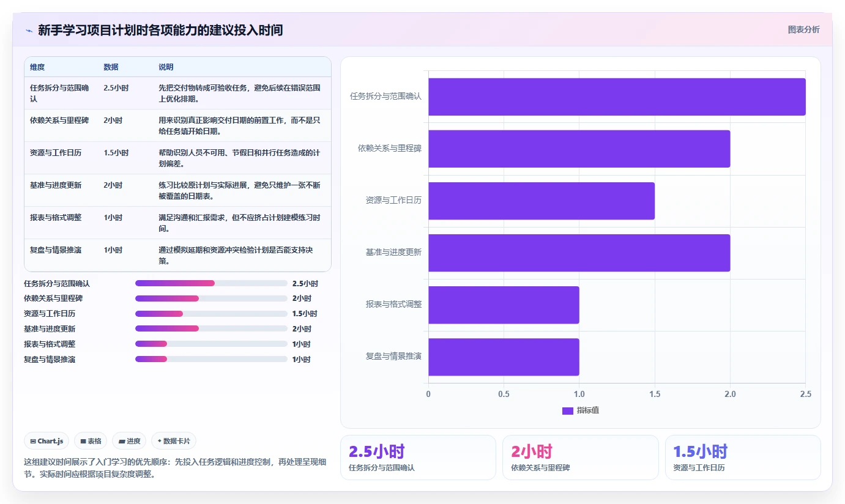Click the chart y-axis label 基准与进度更新
This screenshot has height=504, width=845.
(393, 252)
